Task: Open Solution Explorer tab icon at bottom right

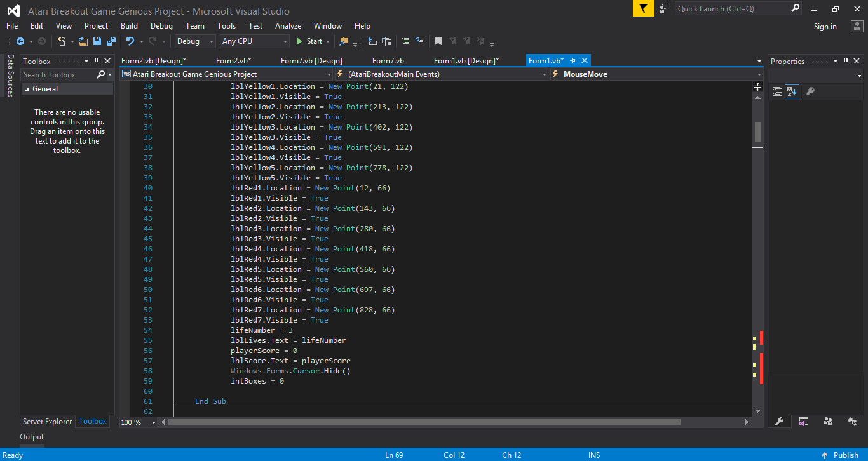Action: click(803, 421)
